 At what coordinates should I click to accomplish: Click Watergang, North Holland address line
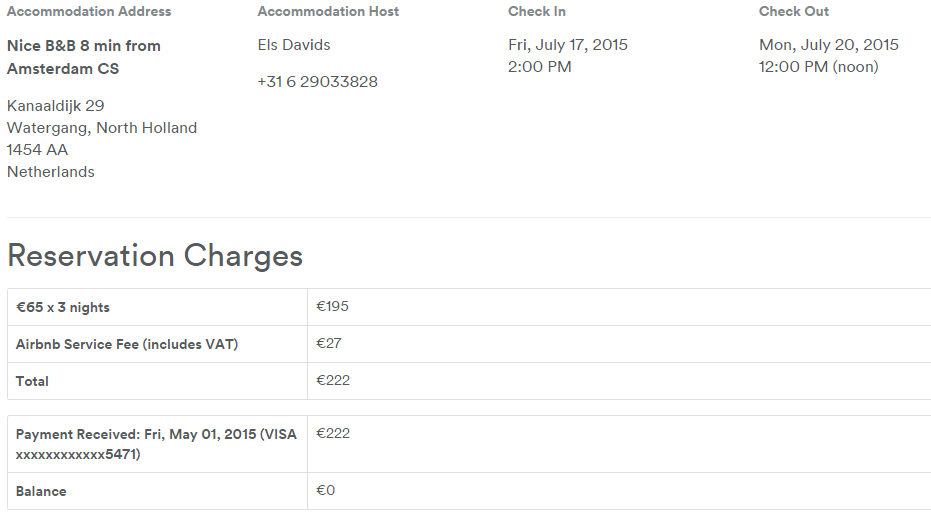(x=102, y=128)
